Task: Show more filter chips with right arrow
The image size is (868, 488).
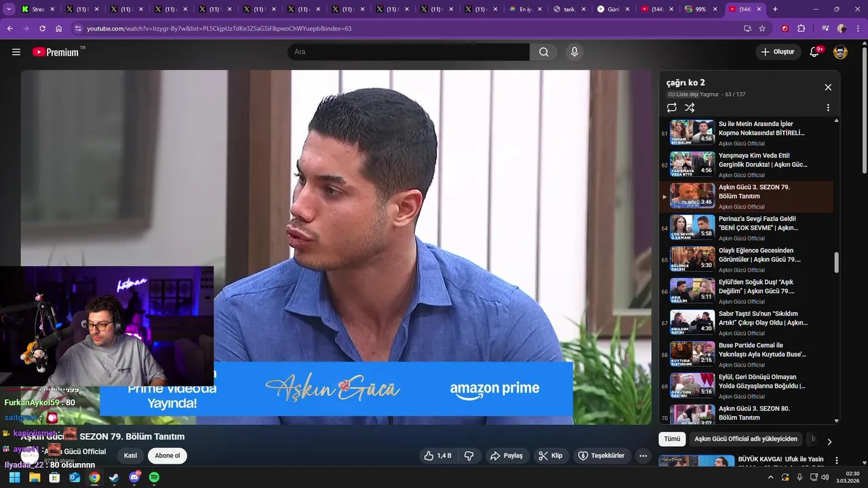Action: click(829, 441)
